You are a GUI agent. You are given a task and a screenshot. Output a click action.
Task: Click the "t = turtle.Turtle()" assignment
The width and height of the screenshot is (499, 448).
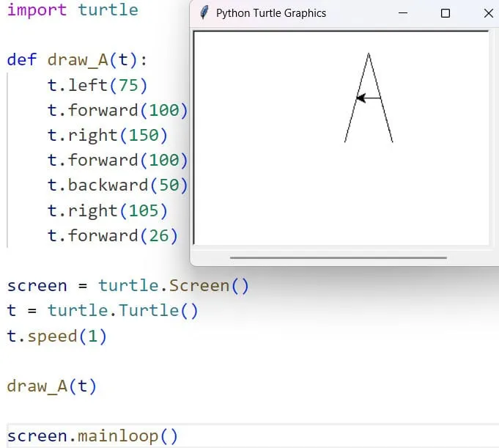coord(103,311)
